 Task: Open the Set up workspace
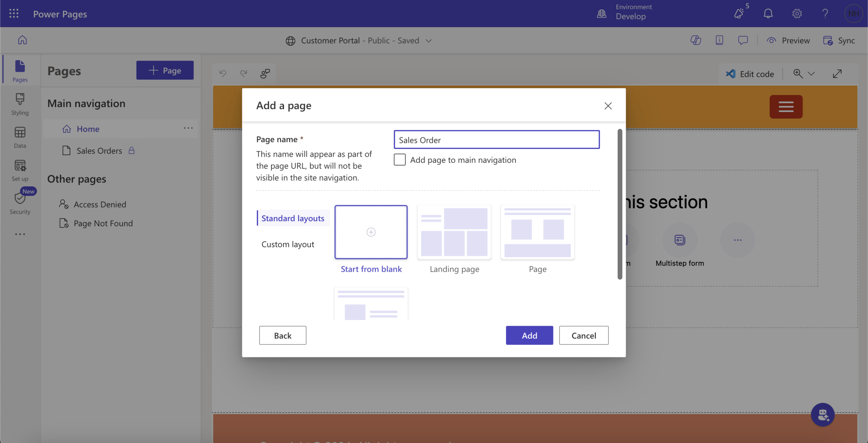(20, 170)
